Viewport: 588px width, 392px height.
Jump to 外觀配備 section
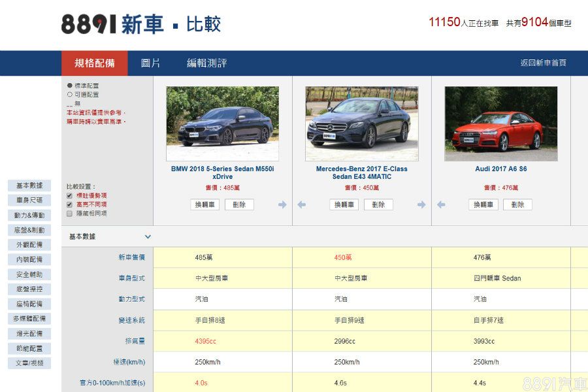29,244
